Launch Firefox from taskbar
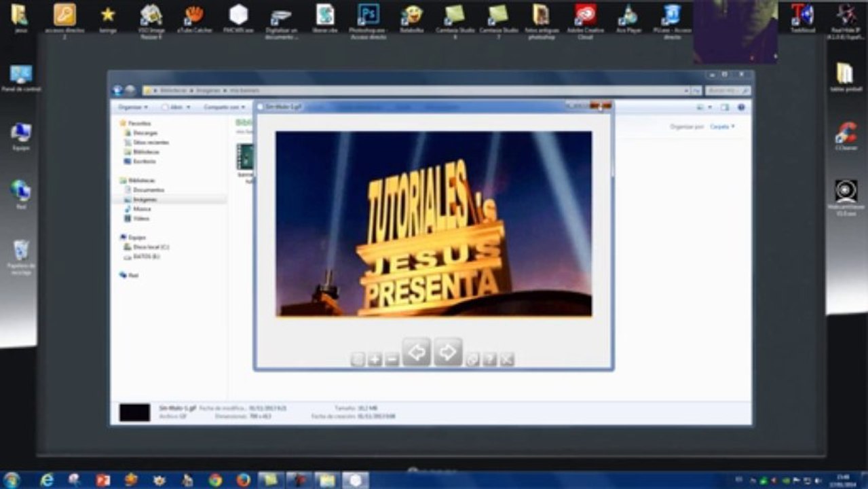 [x=243, y=480]
